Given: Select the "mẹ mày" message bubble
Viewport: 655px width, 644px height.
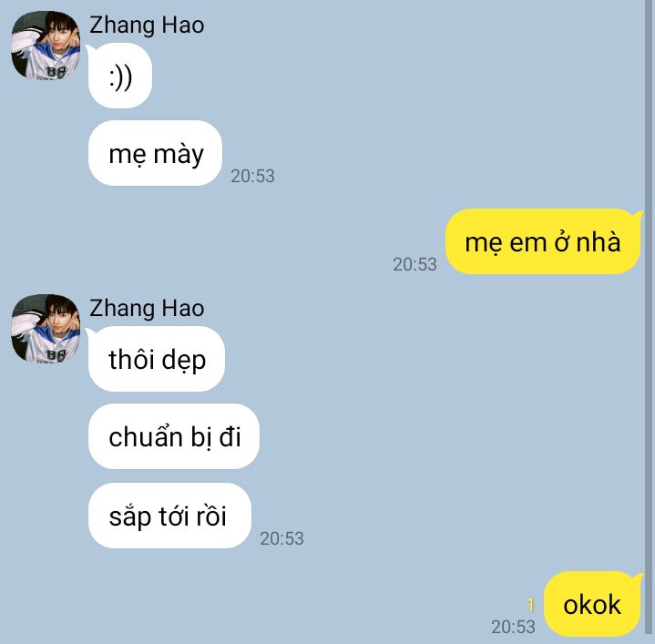Looking at the screenshot, I should coord(155,153).
